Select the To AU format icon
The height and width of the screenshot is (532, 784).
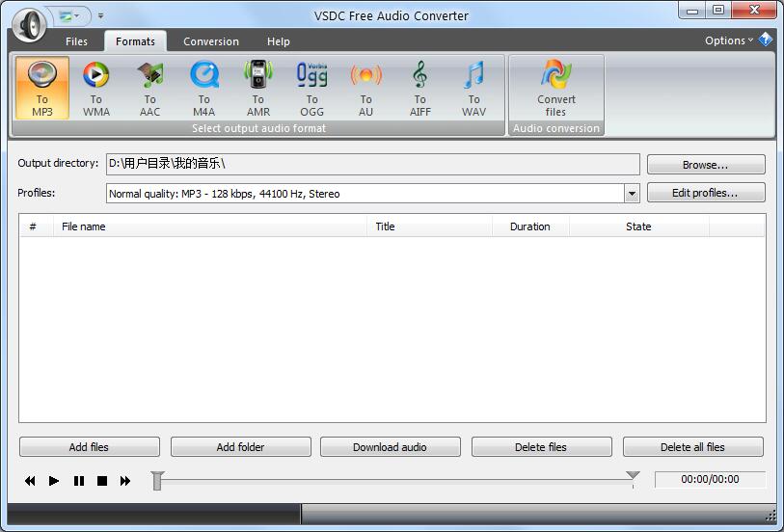point(366,88)
